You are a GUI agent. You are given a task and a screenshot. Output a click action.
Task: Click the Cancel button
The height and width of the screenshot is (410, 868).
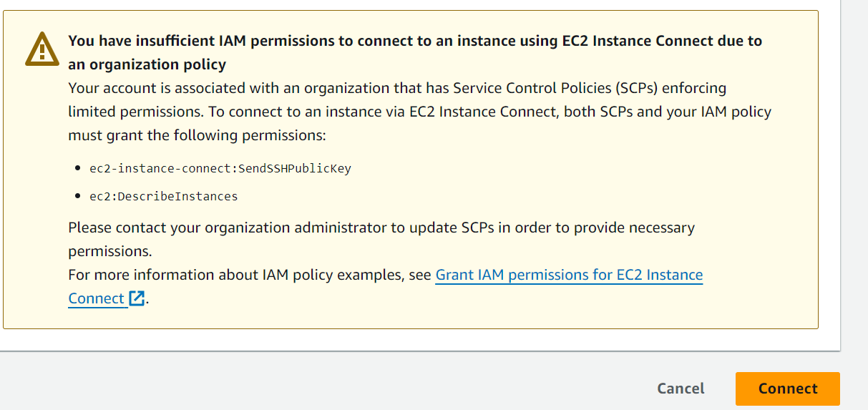pos(681,389)
